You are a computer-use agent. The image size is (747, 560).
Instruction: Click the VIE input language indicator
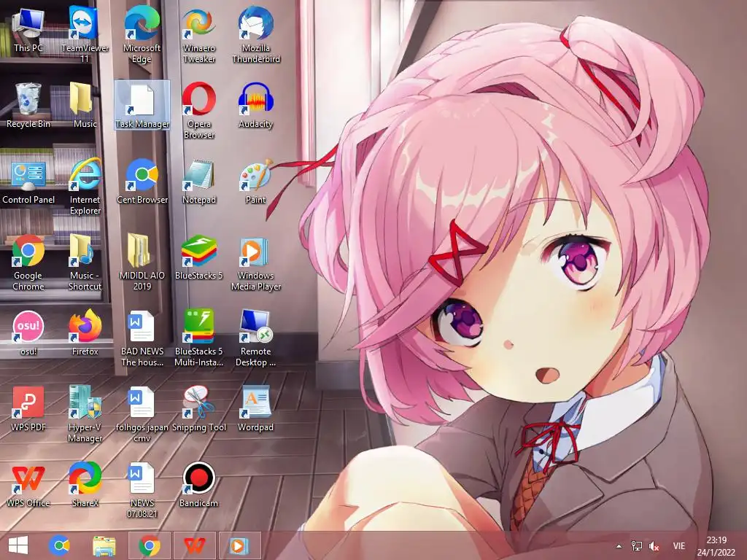[679, 546]
